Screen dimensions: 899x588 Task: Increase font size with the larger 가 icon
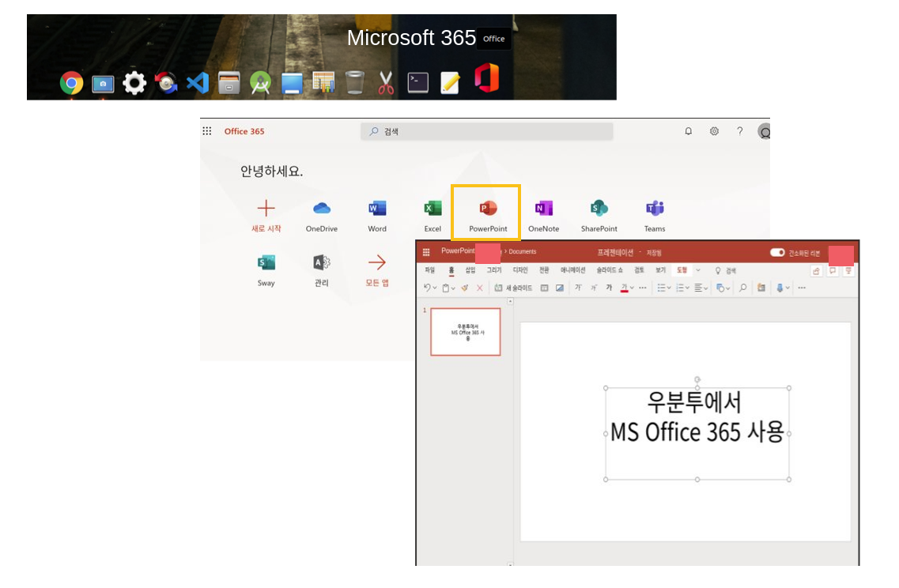578,288
